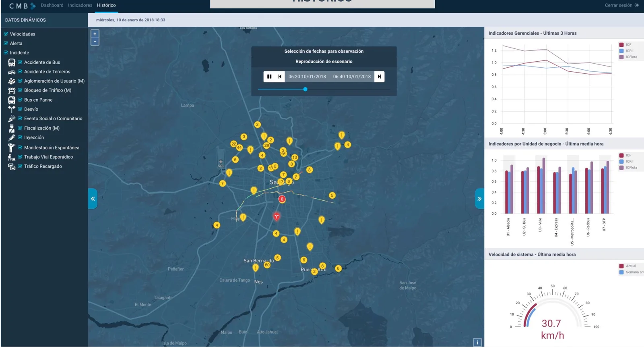Click the yellow cluster marker 13
Screen dimensions: 644x347
(x=295, y=157)
